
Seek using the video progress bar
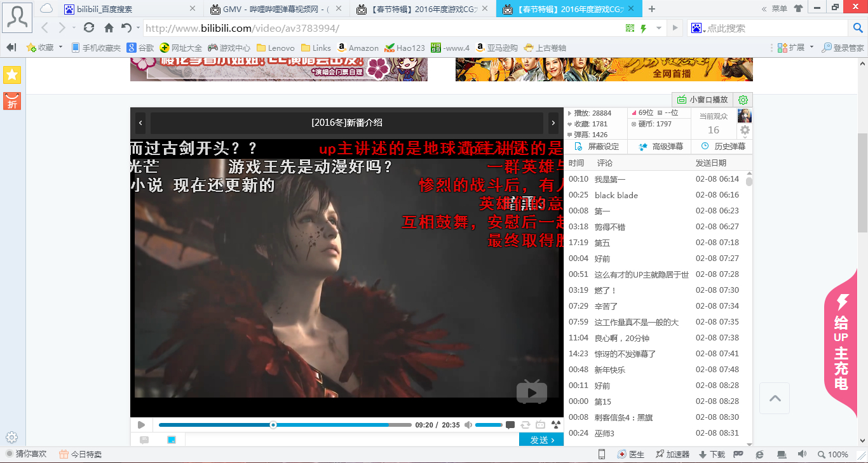coord(285,425)
